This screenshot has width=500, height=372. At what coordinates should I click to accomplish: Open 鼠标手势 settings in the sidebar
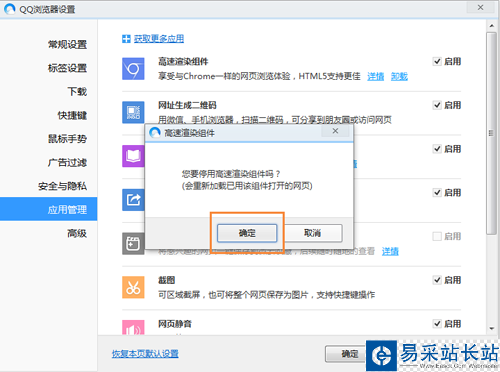click(67, 139)
